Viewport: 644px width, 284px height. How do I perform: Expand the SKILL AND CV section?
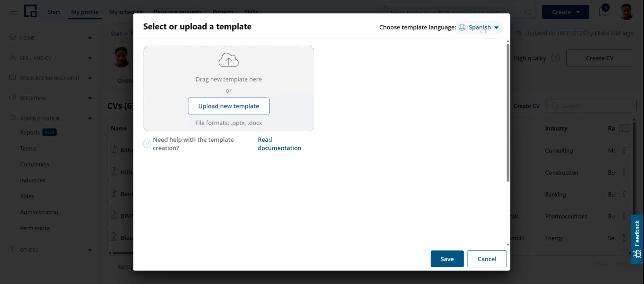tap(90, 58)
